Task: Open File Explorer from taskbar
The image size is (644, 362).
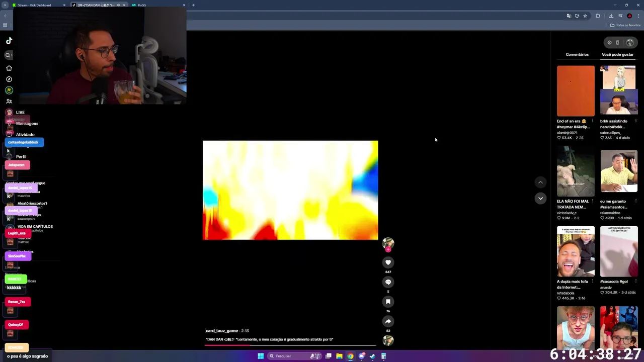Action: (x=339, y=356)
